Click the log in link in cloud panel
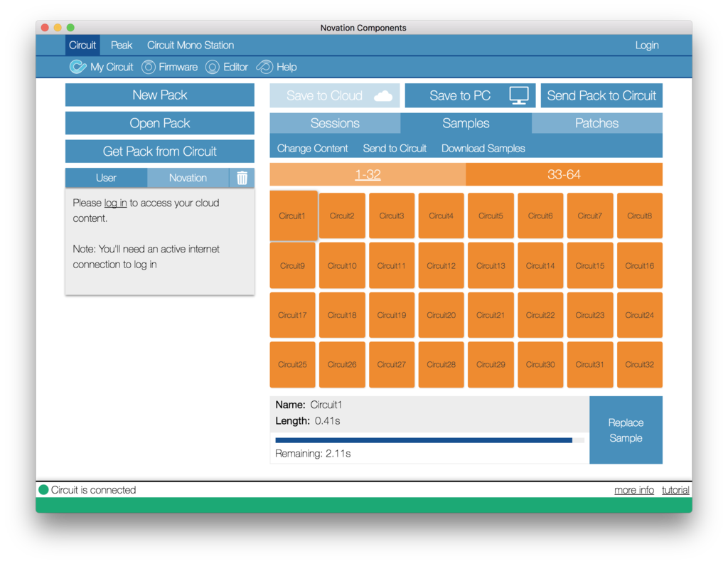The width and height of the screenshot is (728, 564). 115,203
